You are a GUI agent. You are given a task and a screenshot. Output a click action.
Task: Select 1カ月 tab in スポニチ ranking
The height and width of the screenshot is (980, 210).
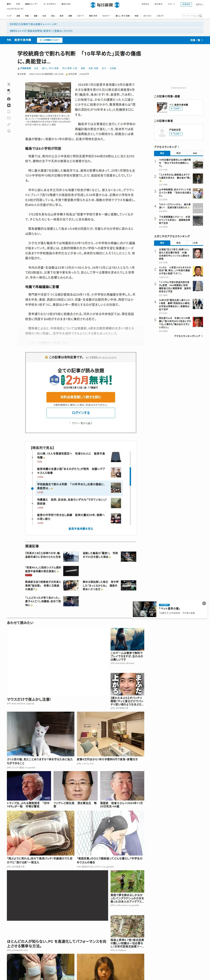[x=195, y=243]
